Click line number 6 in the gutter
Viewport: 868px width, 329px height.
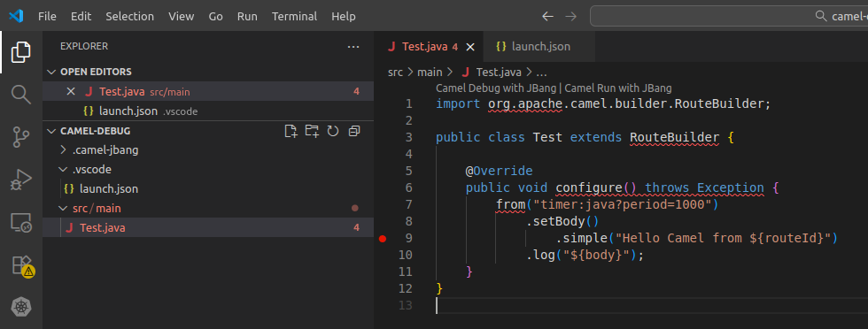[x=408, y=187]
